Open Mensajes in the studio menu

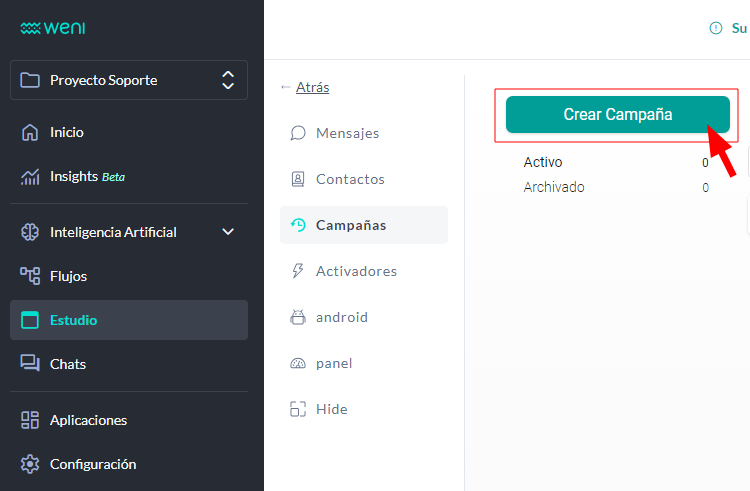pyautogui.click(x=364, y=133)
